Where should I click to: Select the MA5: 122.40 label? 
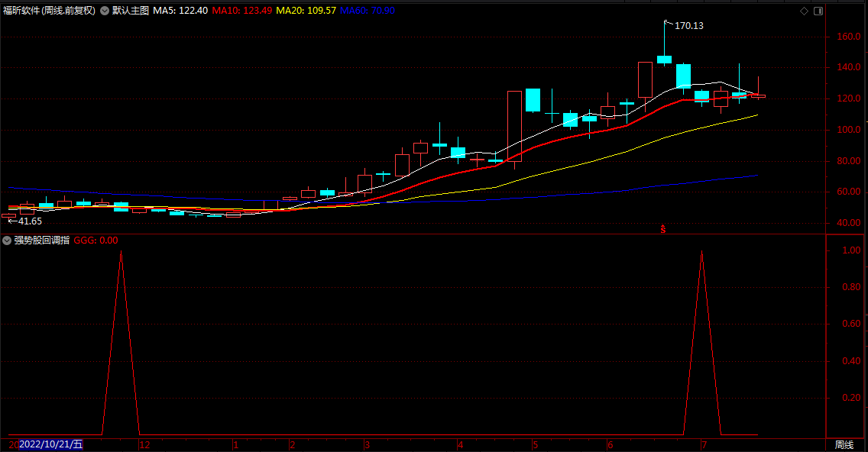tap(180, 11)
